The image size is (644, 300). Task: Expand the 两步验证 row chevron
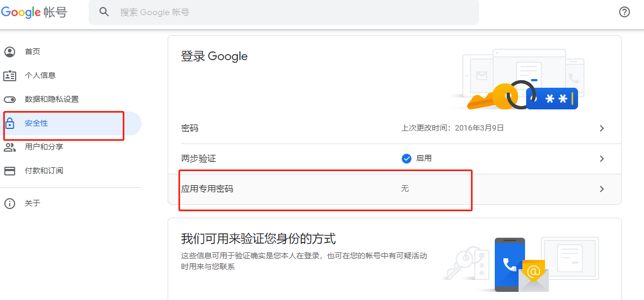click(x=602, y=159)
